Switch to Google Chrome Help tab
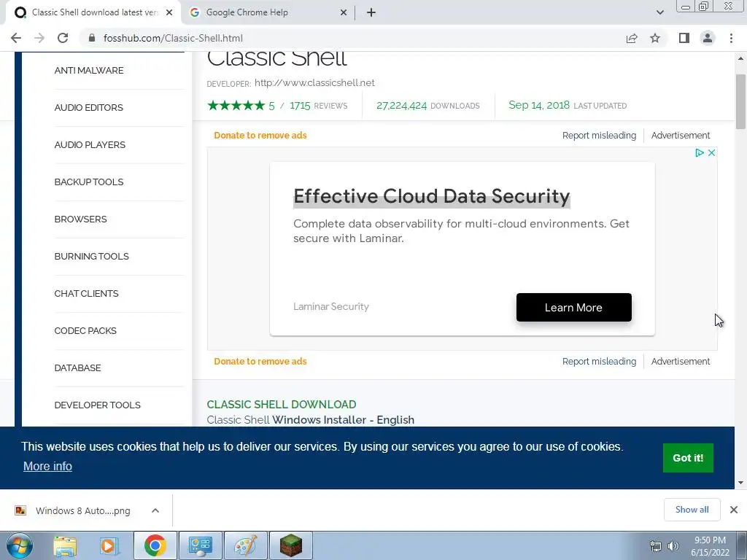747x560 pixels. (x=268, y=12)
